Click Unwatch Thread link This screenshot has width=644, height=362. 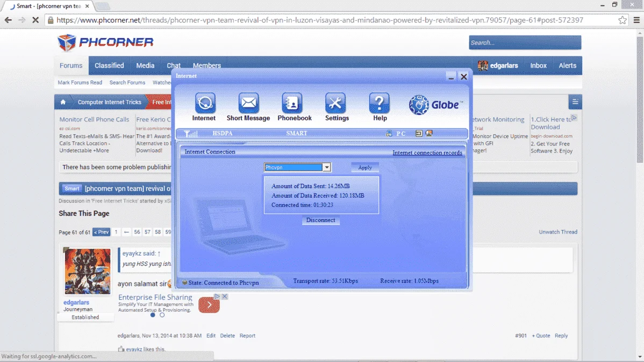558,232
